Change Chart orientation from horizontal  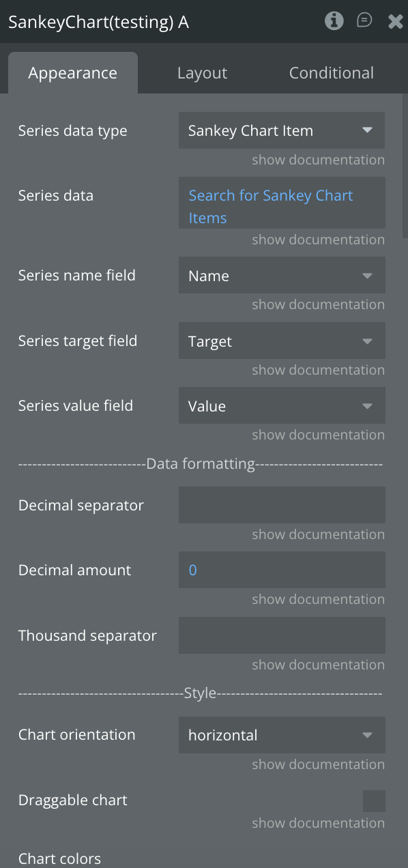(x=282, y=735)
